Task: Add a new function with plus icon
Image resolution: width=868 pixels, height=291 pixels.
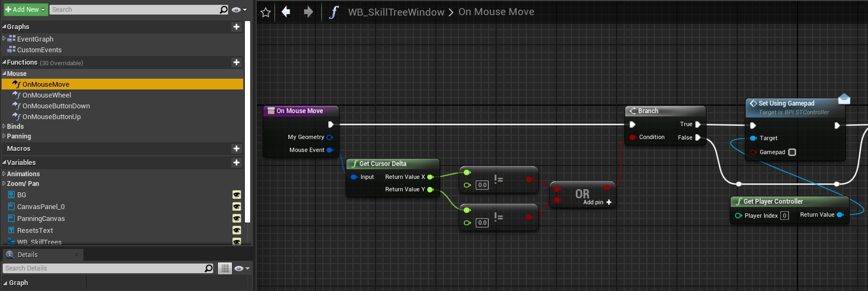Action: pyautogui.click(x=236, y=63)
